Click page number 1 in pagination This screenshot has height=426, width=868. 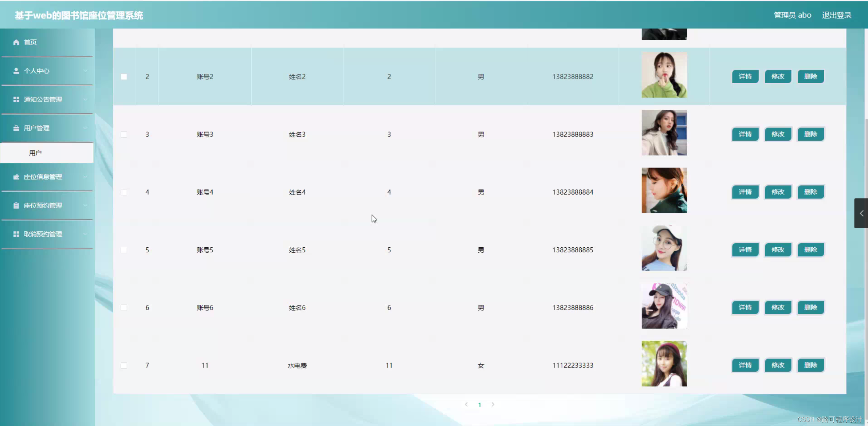(x=479, y=404)
